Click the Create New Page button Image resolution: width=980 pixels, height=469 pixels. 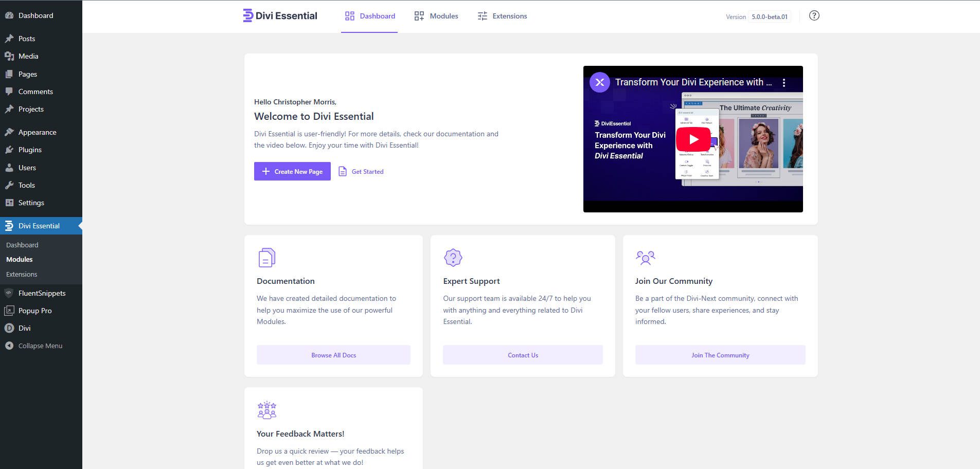292,171
